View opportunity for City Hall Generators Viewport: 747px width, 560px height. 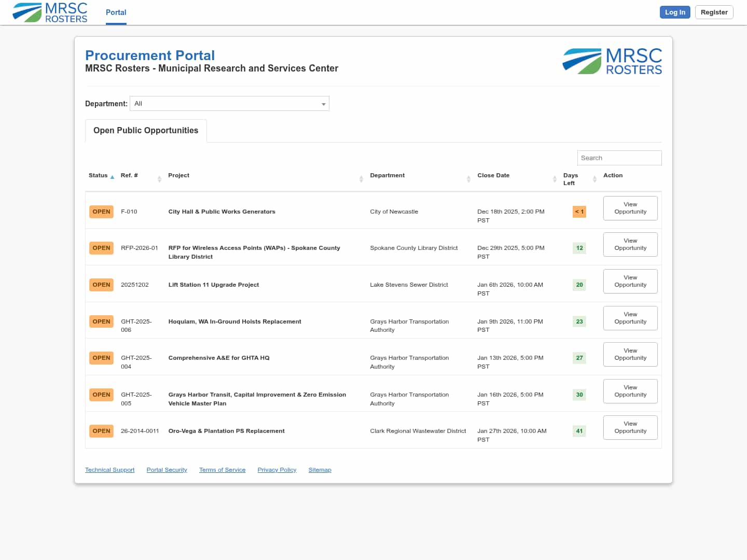[x=630, y=208]
